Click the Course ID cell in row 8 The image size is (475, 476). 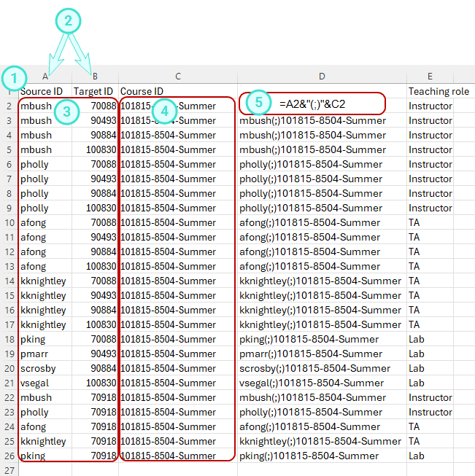[178, 193]
